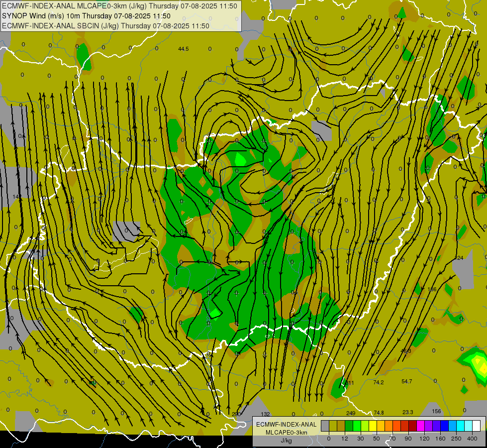Select the 250 tick label on legend
This screenshot has width=487, height=448.
click(x=456, y=439)
